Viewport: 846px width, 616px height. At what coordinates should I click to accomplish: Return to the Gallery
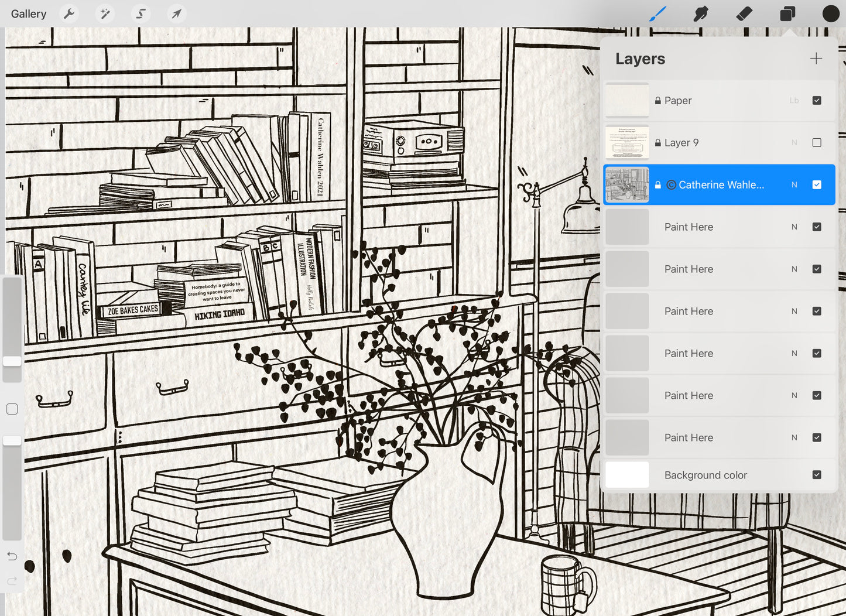pos(29,13)
